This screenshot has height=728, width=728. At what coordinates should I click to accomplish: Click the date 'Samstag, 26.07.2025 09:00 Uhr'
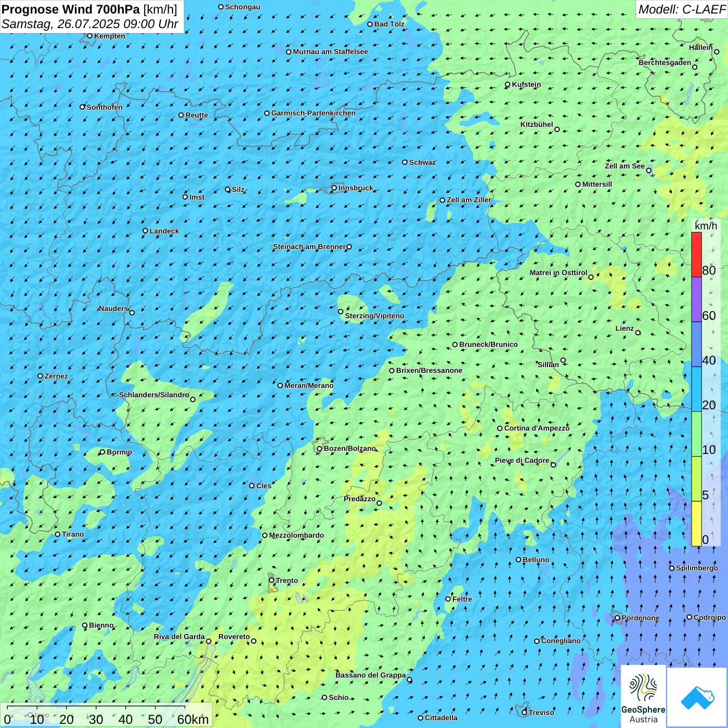coord(90,24)
